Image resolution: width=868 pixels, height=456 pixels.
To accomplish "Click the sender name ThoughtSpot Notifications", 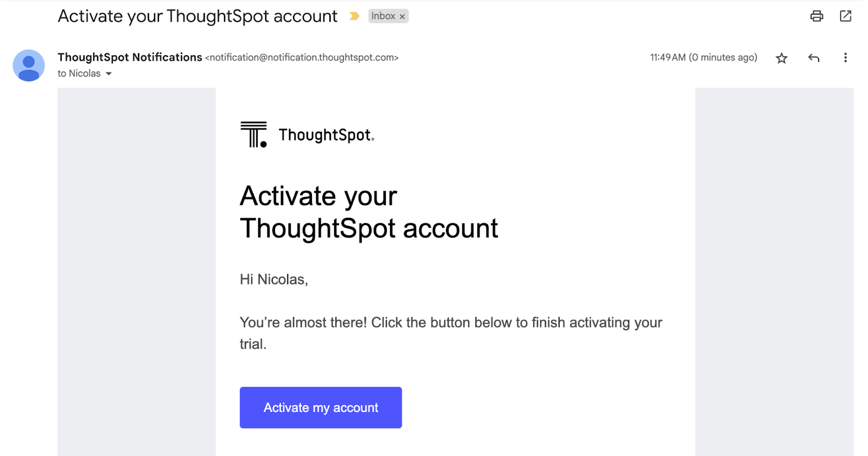I will (130, 57).
